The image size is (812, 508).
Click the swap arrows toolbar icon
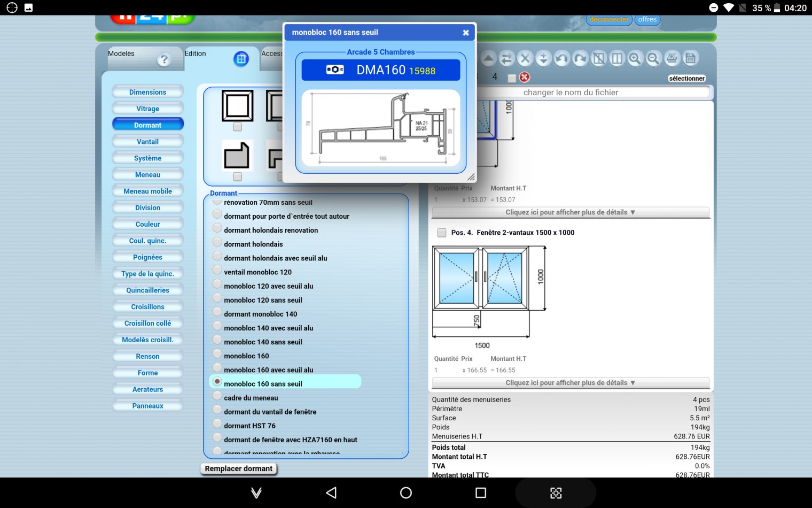[506, 58]
